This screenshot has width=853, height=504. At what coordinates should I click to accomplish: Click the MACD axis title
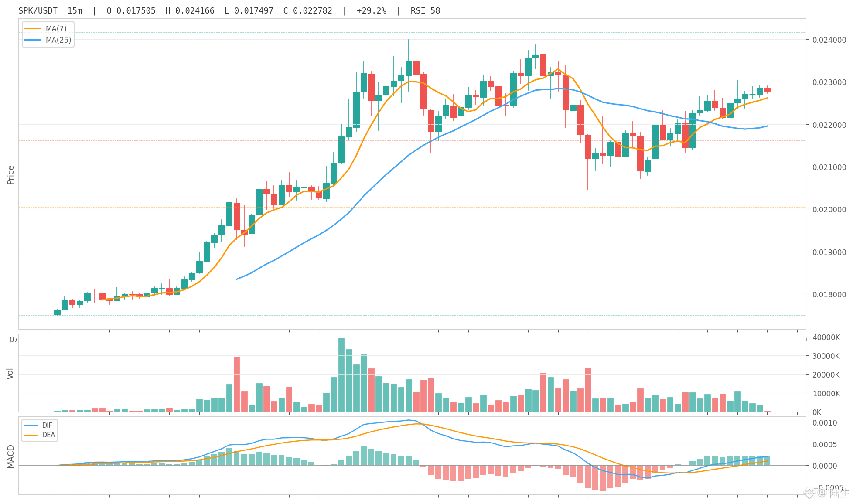pos(10,456)
